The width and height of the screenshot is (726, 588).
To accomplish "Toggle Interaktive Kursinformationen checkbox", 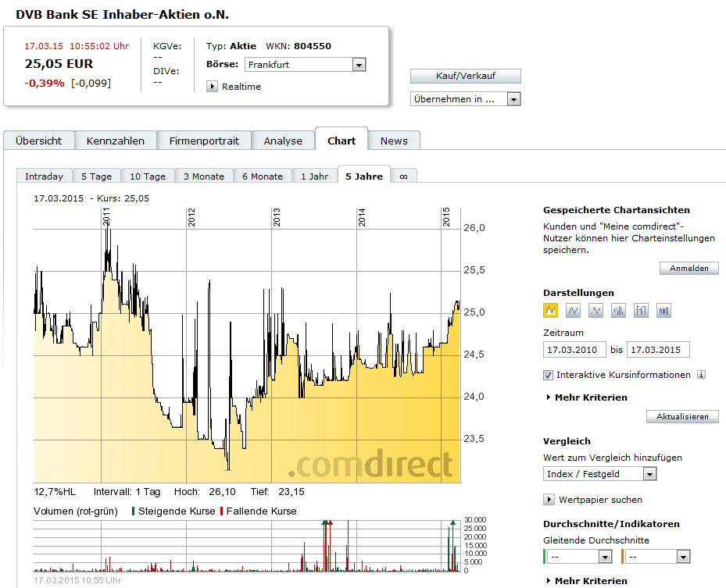I will tap(548, 375).
